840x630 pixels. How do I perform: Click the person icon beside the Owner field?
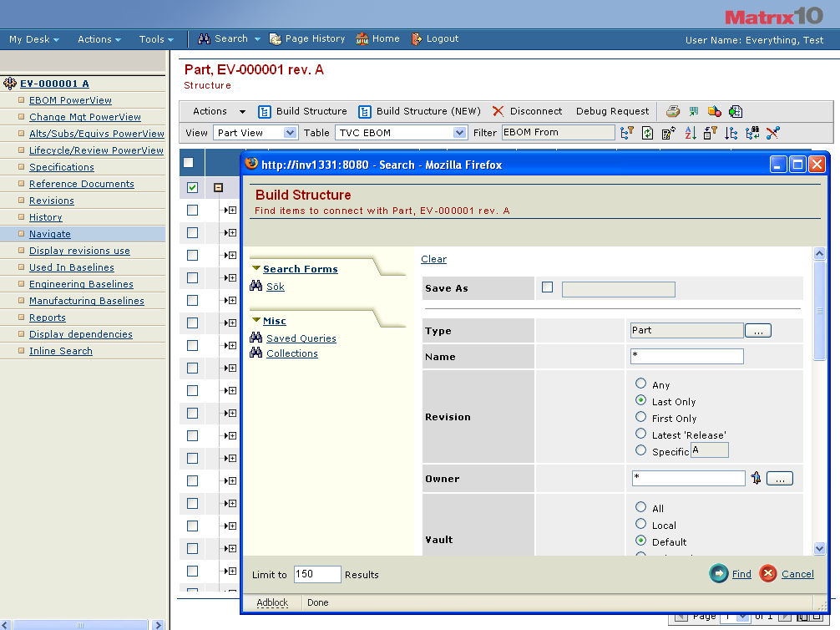pos(756,479)
